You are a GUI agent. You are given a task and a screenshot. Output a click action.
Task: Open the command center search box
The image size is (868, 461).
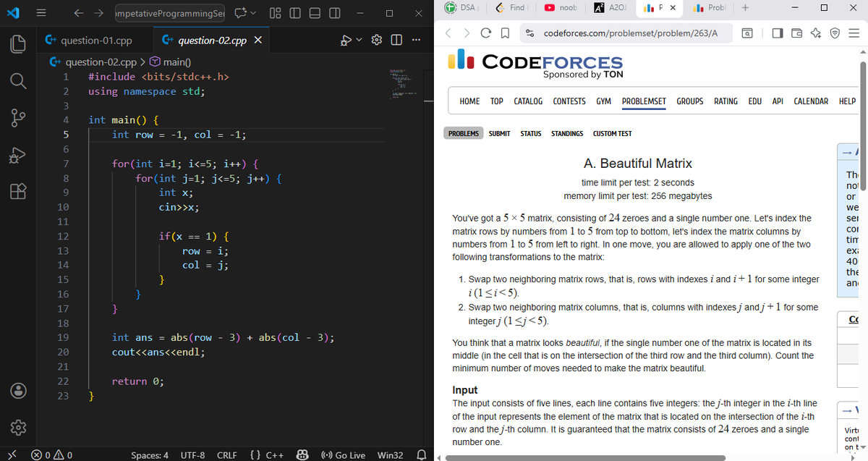[x=171, y=14]
